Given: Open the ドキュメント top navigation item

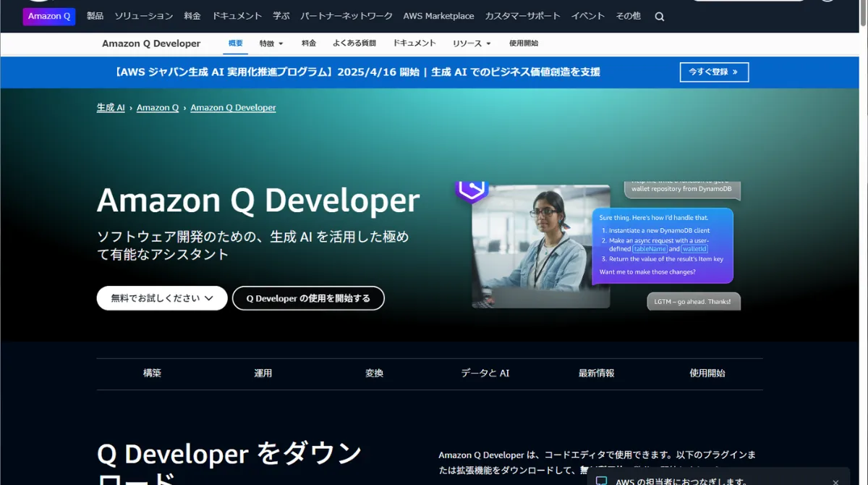Looking at the screenshot, I should point(237,16).
